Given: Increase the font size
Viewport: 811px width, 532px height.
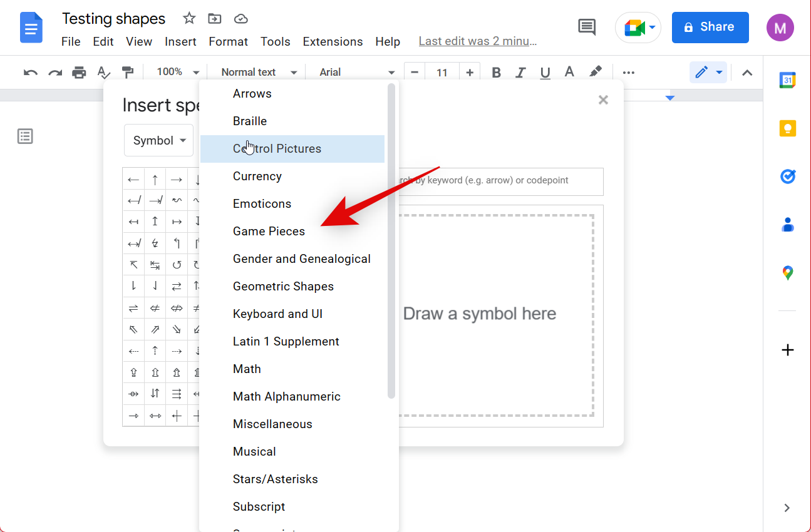Looking at the screenshot, I should 470,73.
